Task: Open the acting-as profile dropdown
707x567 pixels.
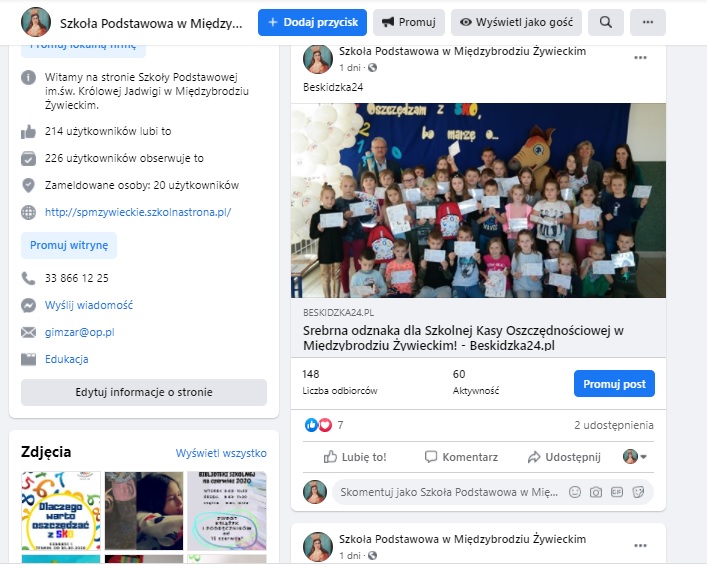Action: pyautogui.click(x=635, y=457)
